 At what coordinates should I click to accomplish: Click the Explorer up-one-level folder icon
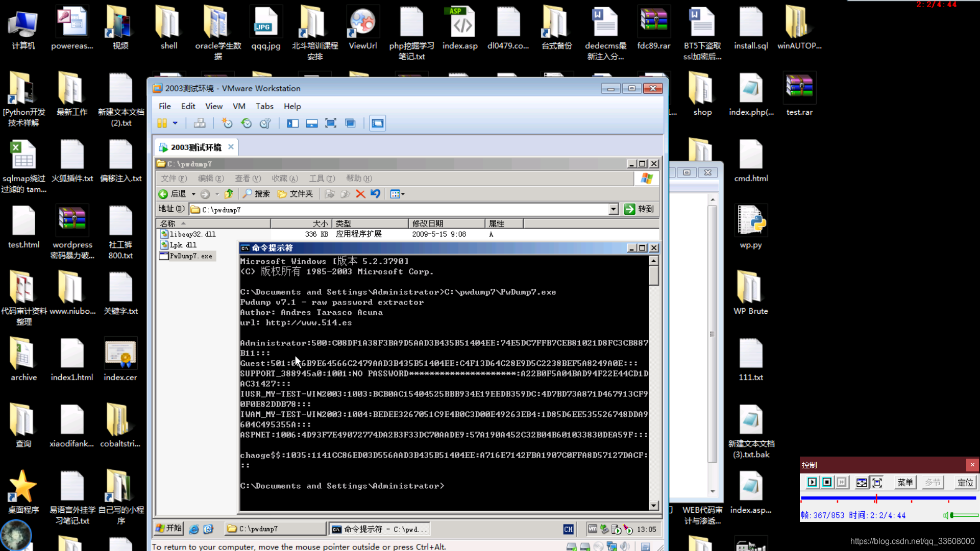pos(229,194)
